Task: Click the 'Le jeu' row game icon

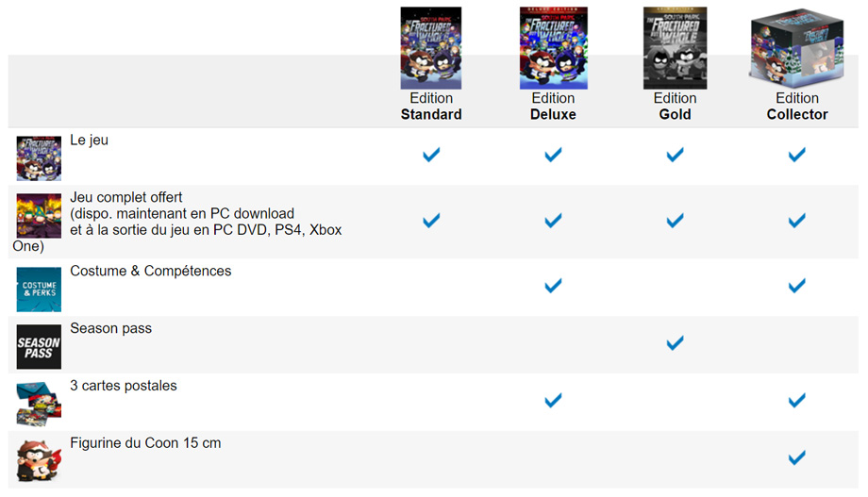Action: [39, 157]
